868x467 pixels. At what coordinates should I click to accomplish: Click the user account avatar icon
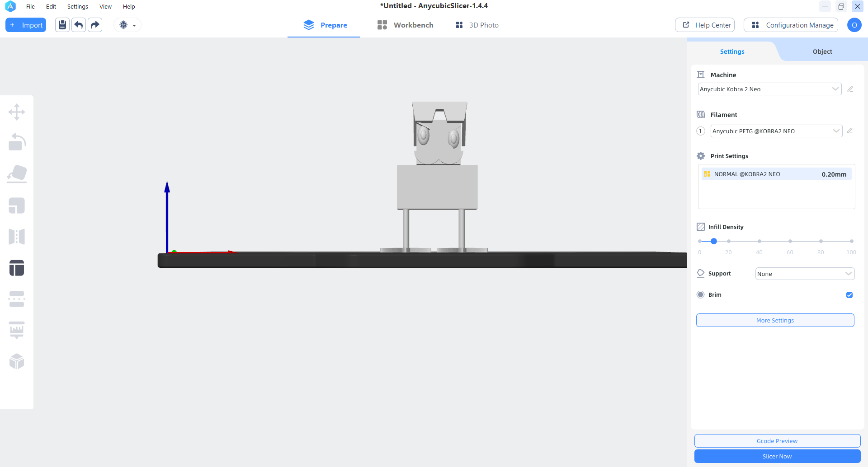coord(854,25)
